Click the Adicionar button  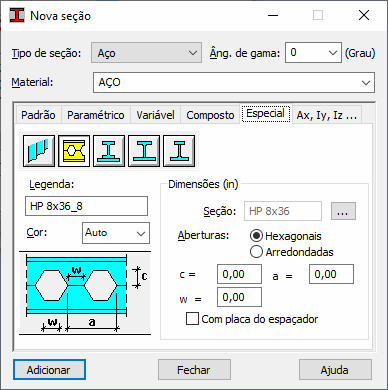coord(49,370)
